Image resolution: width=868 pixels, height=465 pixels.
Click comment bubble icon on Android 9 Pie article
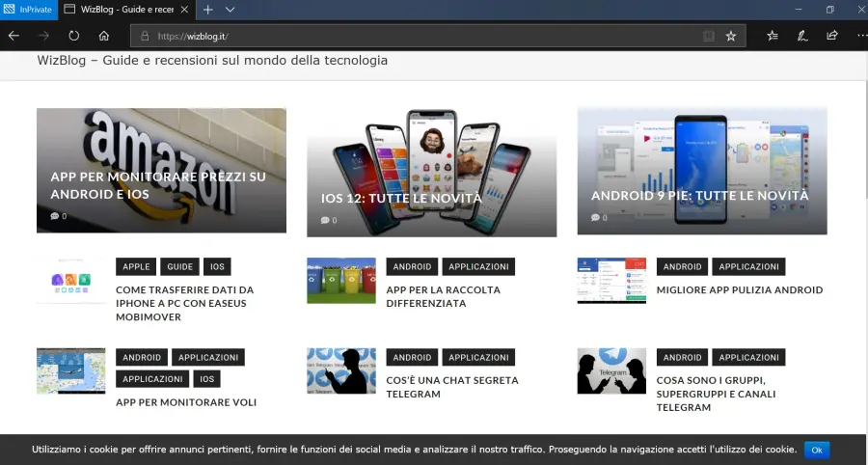pyautogui.click(x=595, y=218)
